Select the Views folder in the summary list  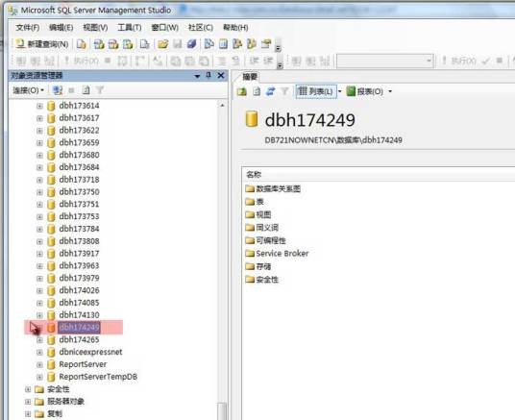258,214
